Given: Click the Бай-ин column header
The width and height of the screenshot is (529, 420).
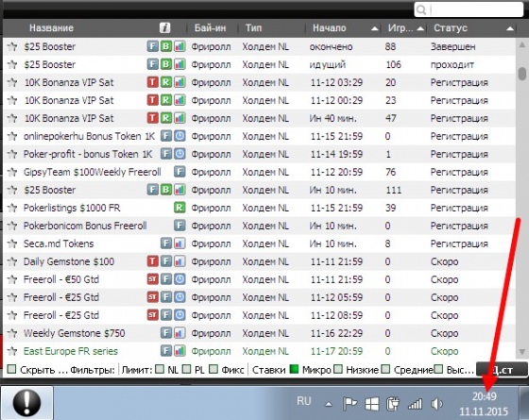Looking at the screenshot, I should coord(210,28).
